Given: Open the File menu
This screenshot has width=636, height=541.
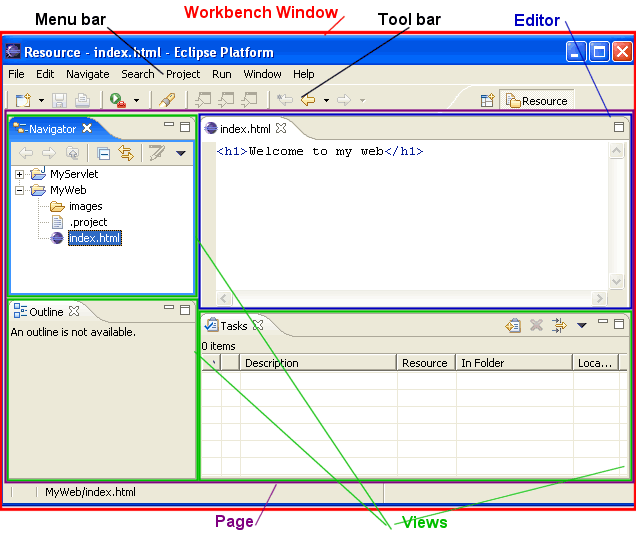Looking at the screenshot, I should click(16, 74).
